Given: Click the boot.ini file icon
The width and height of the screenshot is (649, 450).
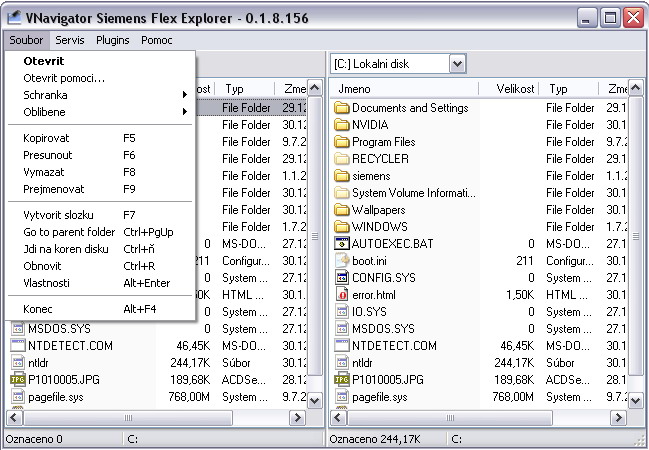Looking at the screenshot, I should pos(341,261).
